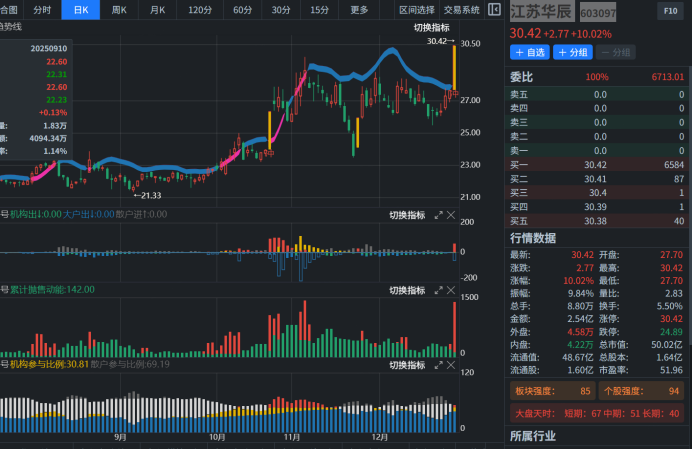Select the 60分 timeframe tab
The width and height of the screenshot is (692, 450).
click(x=242, y=9)
